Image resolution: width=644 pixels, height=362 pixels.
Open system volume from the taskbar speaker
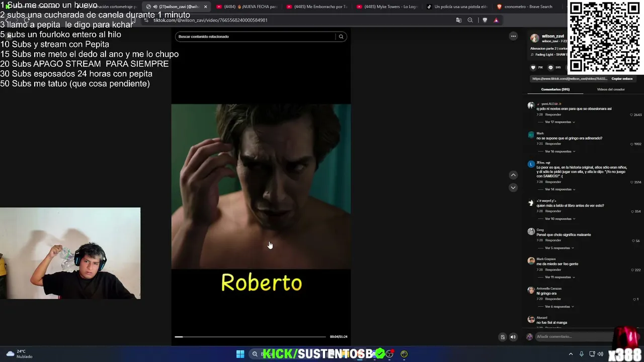[600, 354]
